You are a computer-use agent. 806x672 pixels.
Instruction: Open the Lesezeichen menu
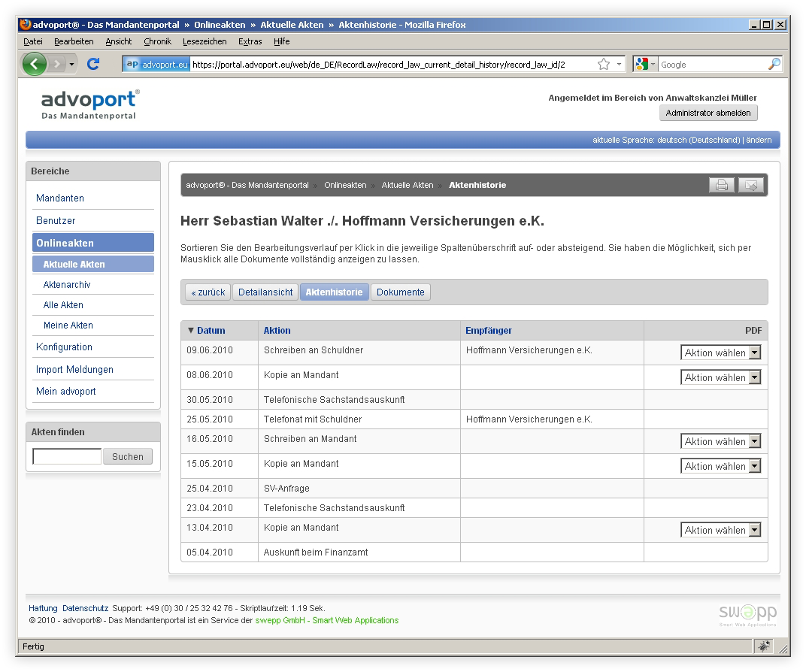pos(205,41)
